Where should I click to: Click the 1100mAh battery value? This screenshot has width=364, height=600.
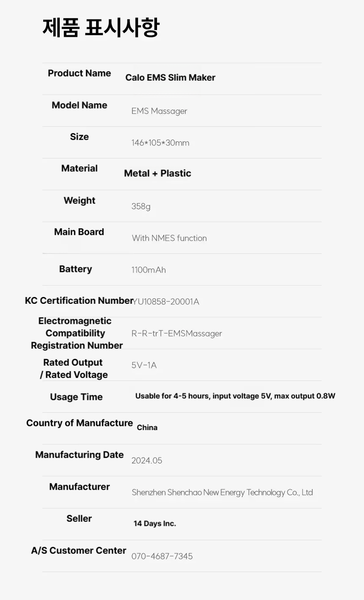[149, 270]
